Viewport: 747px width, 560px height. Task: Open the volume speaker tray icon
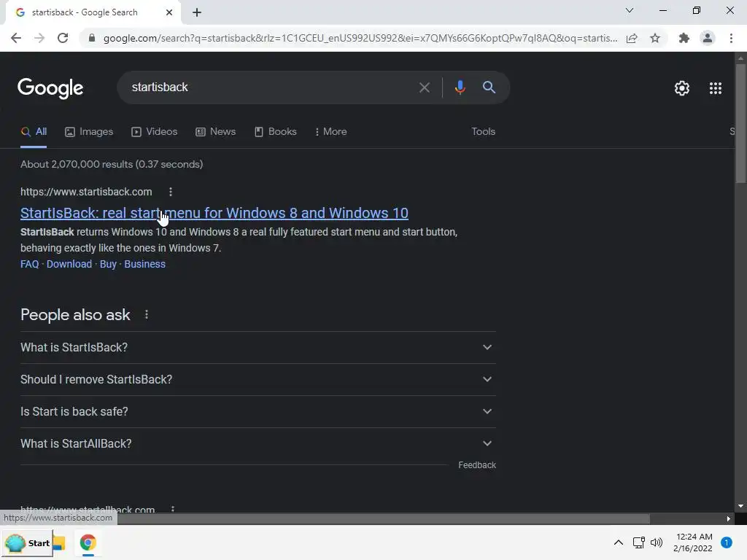657,542
